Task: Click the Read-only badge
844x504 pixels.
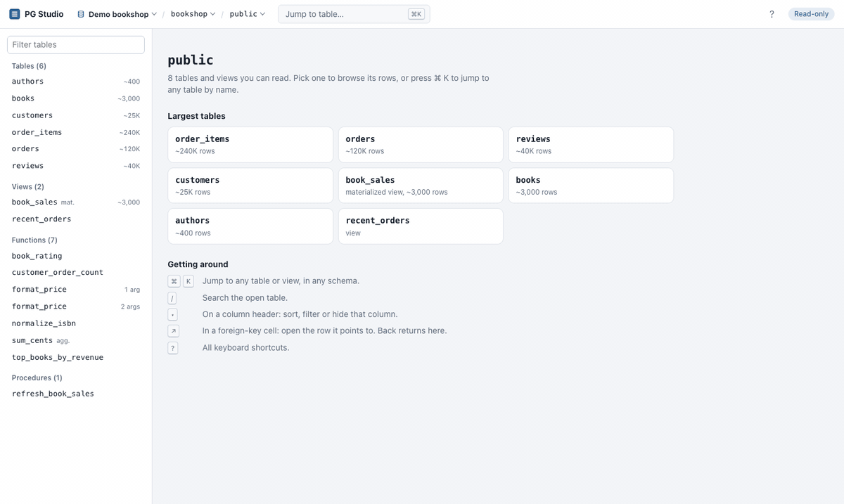Action: pos(811,14)
